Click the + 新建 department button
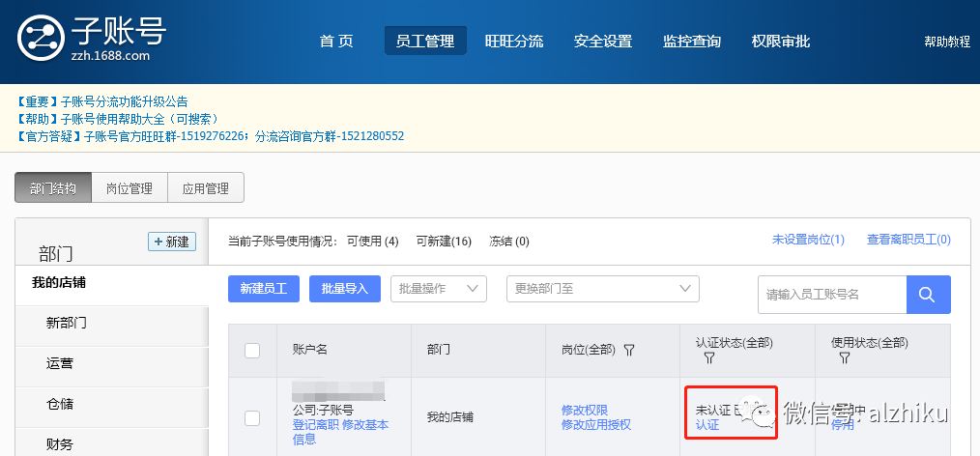980x456 pixels. [x=172, y=242]
